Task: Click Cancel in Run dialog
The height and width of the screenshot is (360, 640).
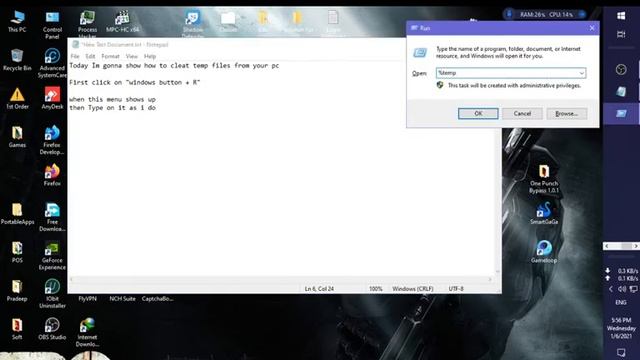Action: pos(522,113)
